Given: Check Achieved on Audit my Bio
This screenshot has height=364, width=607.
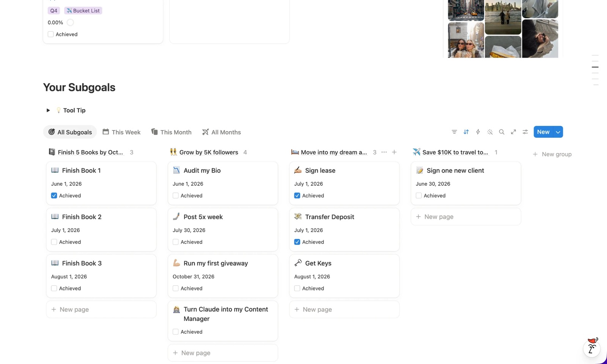Looking at the screenshot, I should coord(176,196).
